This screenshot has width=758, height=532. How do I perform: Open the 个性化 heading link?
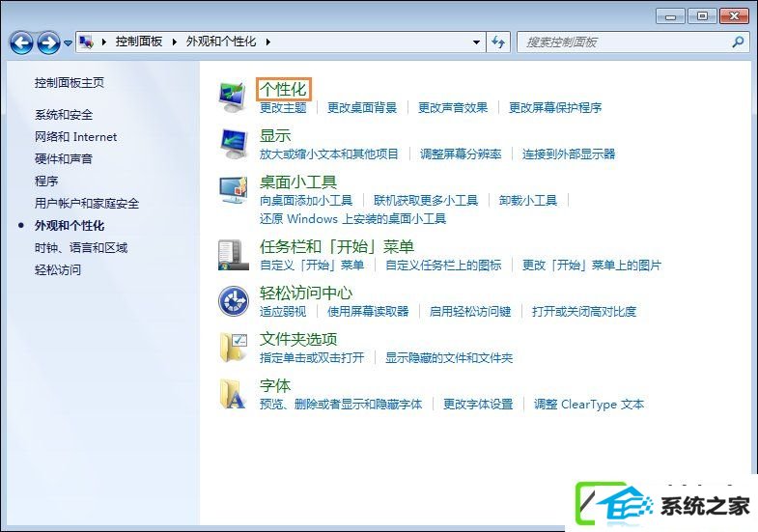[x=283, y=89]
